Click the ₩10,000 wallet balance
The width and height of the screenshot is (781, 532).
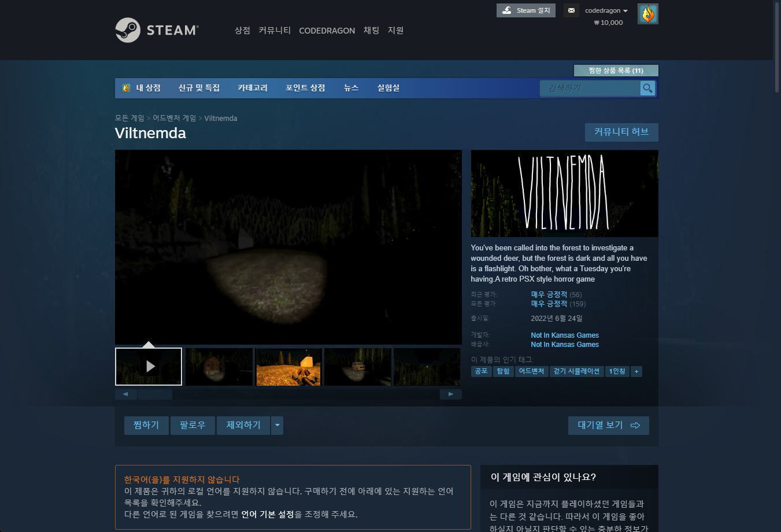608,23
